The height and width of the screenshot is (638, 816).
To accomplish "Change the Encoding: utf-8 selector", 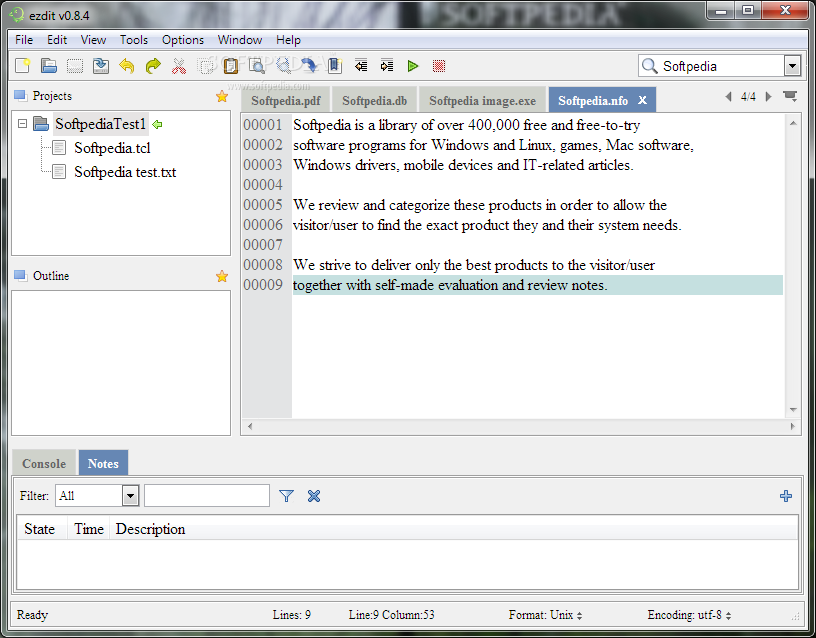I will 690,615.
